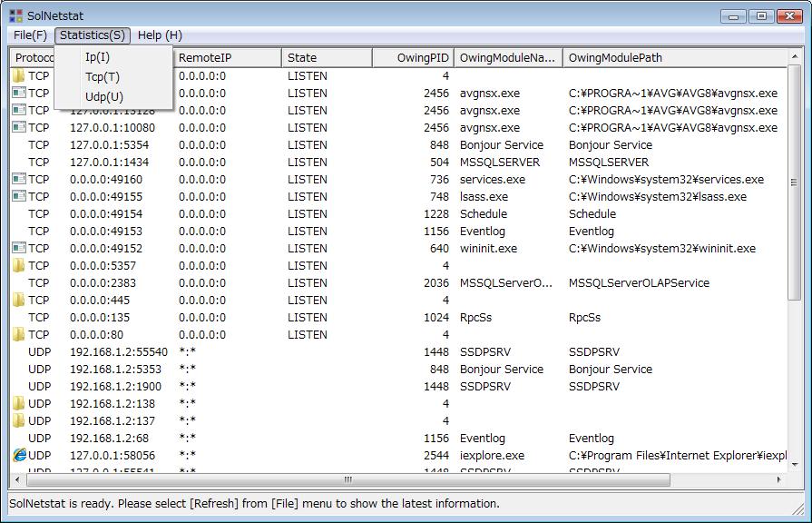Click program icon of lsass.exe row
This screenshot has width=812, height=523.
coord(19,196)
